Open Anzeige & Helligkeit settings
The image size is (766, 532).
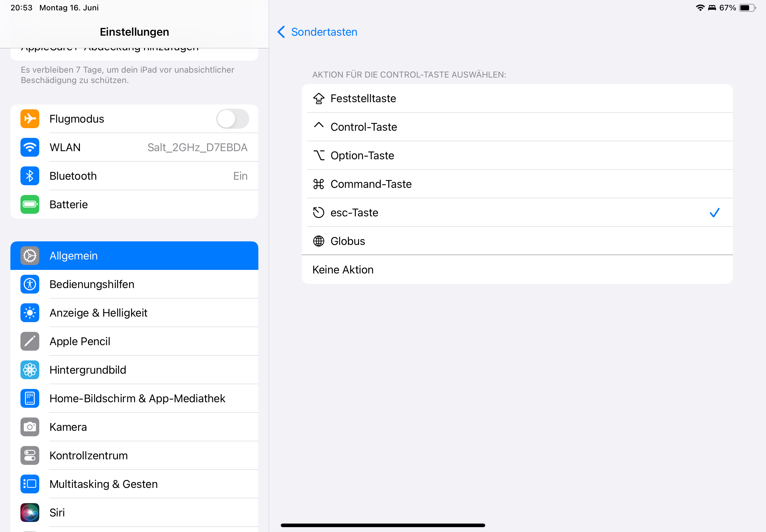tap(98, 313)
